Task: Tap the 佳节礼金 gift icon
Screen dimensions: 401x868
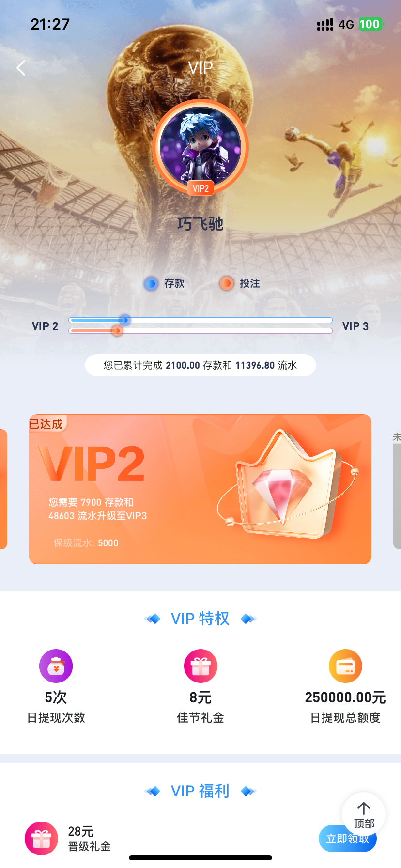Action: coord(200,666)
